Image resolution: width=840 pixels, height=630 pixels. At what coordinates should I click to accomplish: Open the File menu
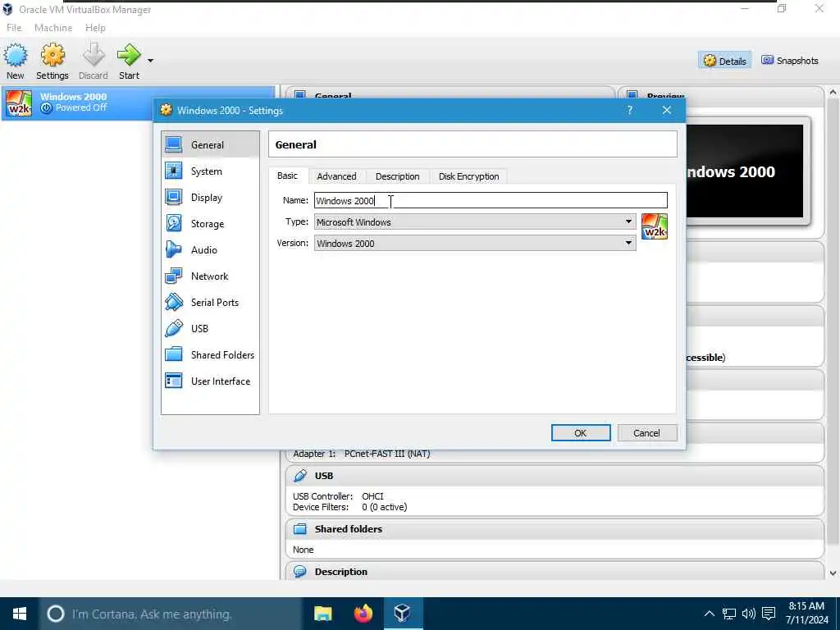tap(14, 28)
